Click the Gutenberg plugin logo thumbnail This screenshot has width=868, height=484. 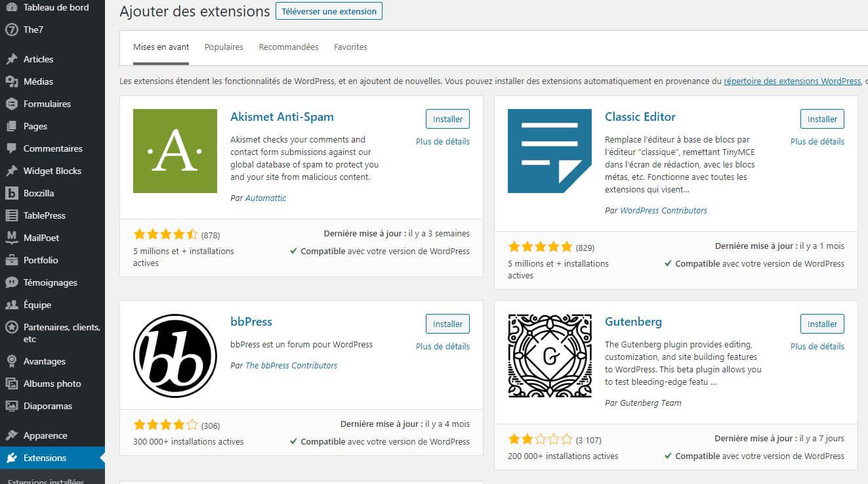(x=550, y=356)
